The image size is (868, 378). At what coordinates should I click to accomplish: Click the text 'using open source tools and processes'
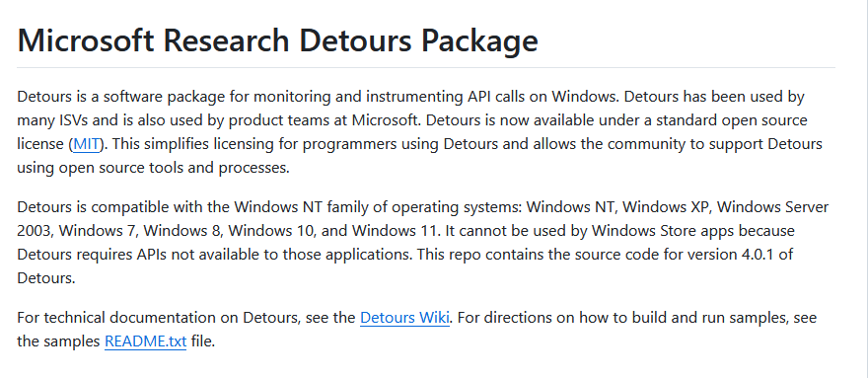[152, 168]
